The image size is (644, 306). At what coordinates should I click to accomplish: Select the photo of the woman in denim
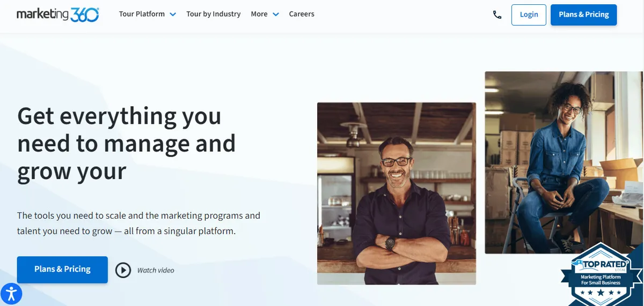click(563, 162)
